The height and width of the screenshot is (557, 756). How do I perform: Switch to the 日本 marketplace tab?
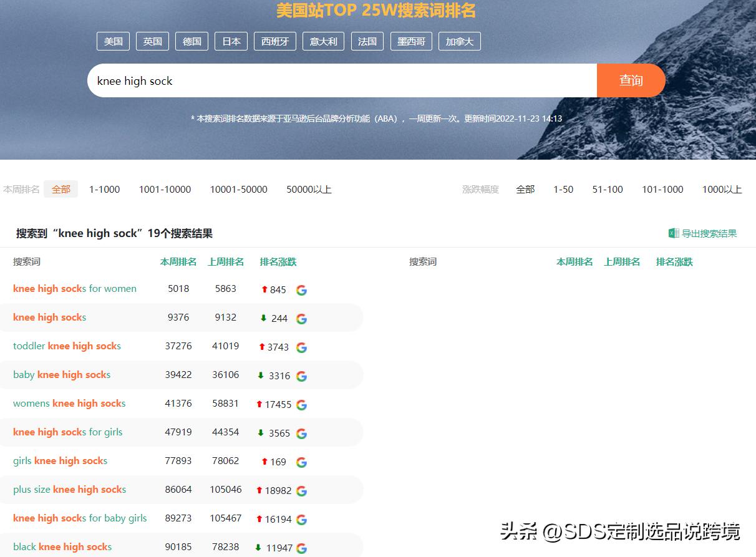[231, 41]
